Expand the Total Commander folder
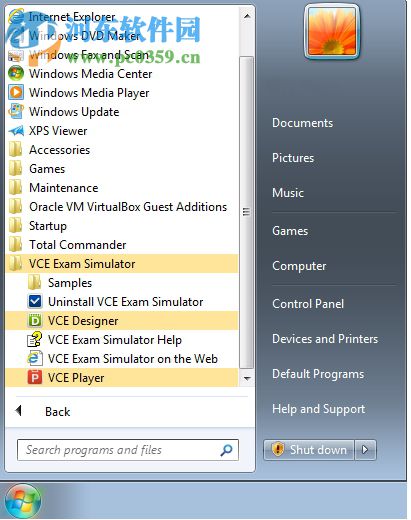This screenshot has width=411, height=520. [x=122, y=244]
